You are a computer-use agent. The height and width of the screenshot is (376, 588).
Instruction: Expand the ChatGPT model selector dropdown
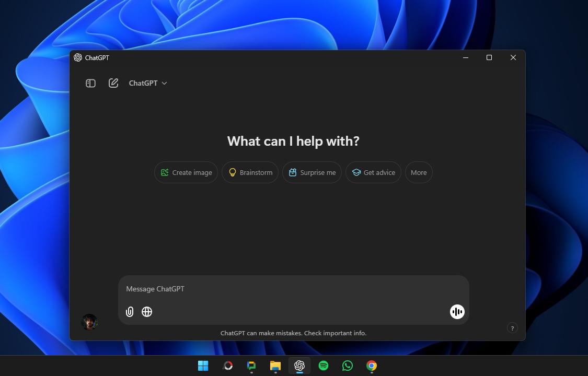[148, 83]
